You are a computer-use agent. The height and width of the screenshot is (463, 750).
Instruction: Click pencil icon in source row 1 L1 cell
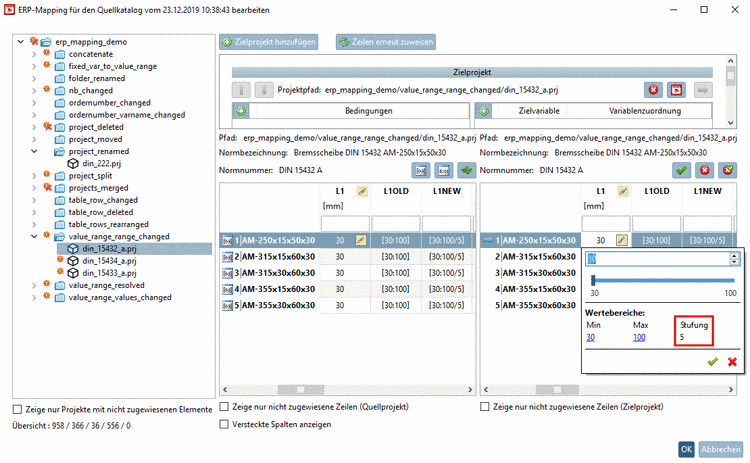(x=361, y=240)
